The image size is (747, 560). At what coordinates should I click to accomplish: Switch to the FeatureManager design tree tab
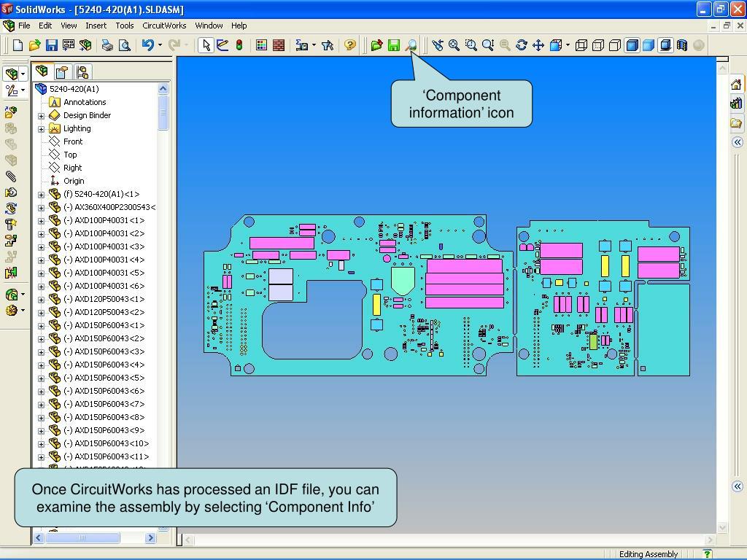[42, 71]
